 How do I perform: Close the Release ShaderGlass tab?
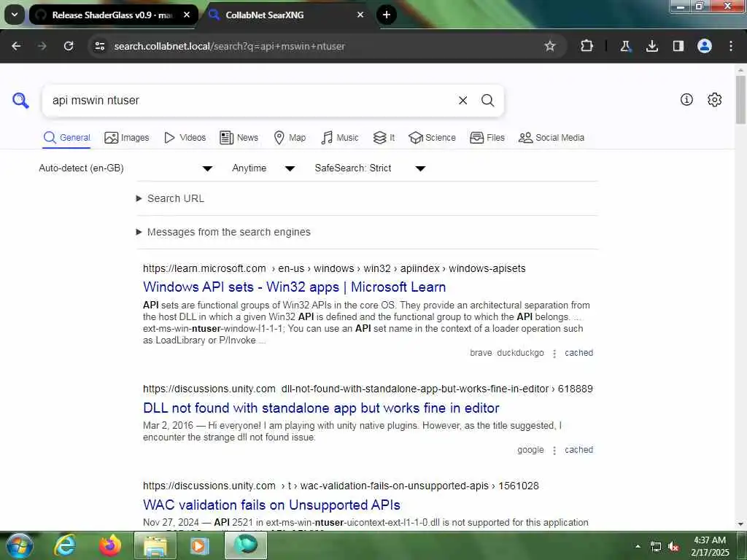187,15
